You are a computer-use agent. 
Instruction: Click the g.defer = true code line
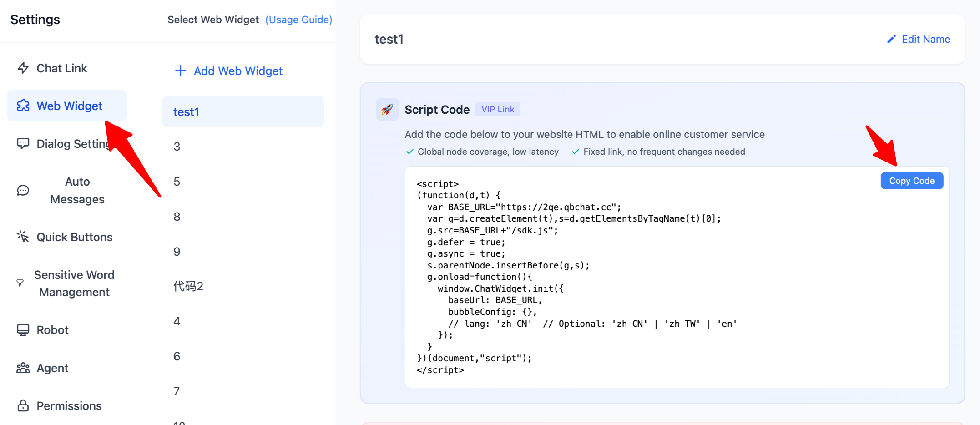(x=466, y=242)
